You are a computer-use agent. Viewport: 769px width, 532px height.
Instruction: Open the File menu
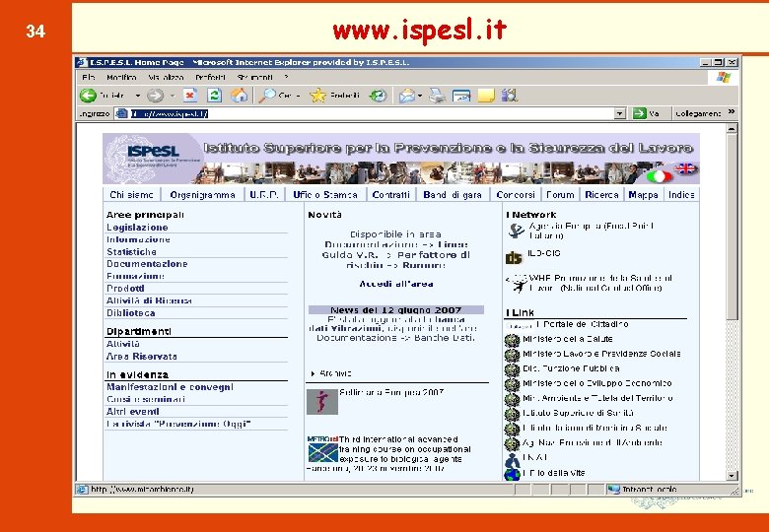pos(88,78)
